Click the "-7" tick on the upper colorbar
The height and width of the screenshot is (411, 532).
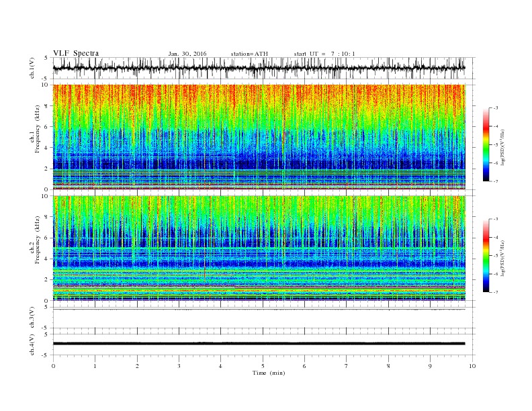[496, 181]
